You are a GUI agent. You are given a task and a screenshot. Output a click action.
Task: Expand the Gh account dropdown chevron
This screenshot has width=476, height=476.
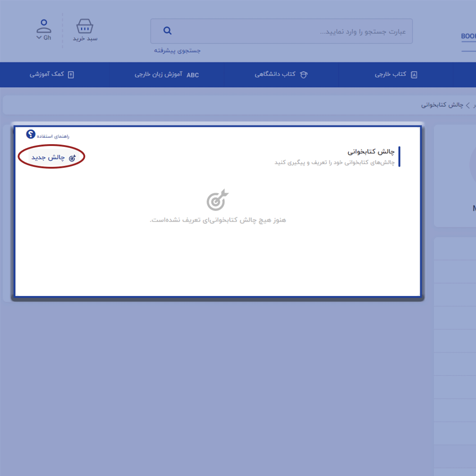click(x=39, y=38)
